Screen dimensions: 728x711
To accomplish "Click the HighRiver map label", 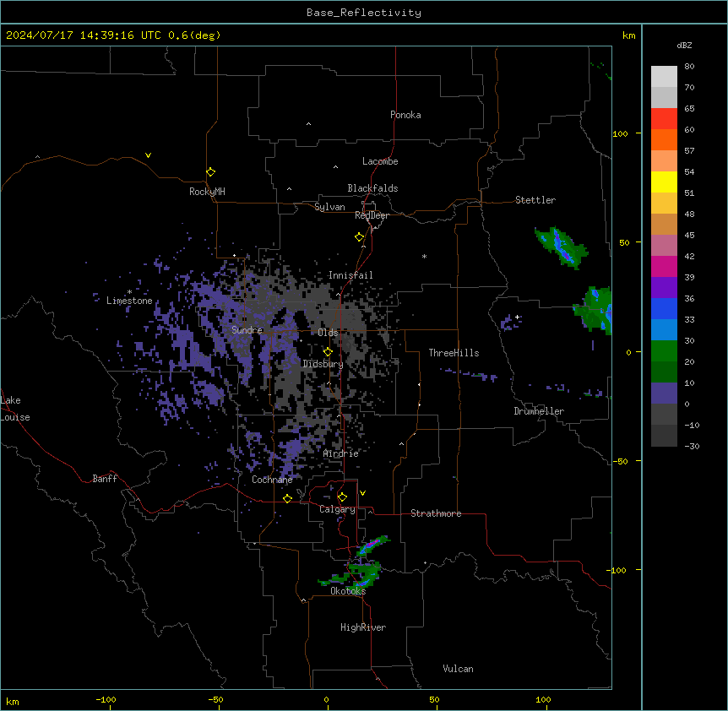I will (x=363, y=627).
